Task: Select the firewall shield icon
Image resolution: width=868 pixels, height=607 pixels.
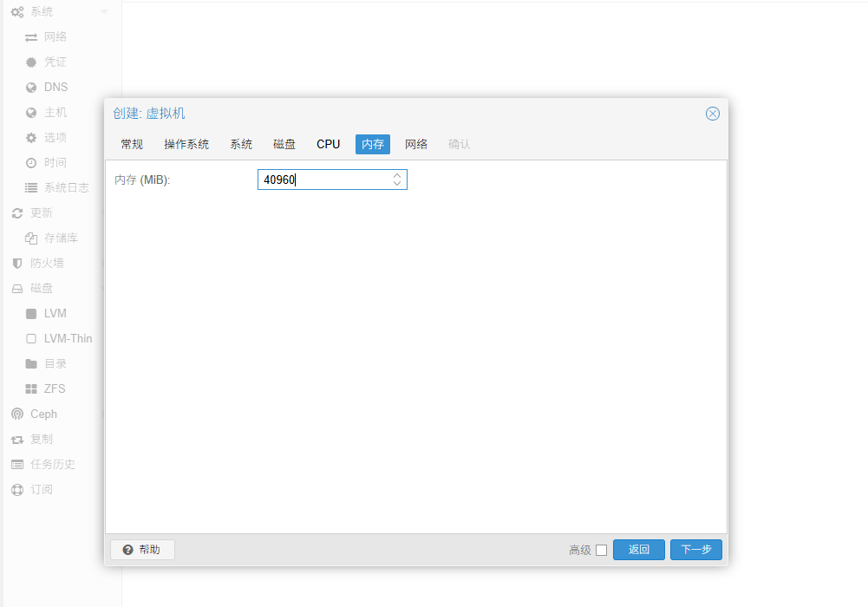Action: pyautogui.click(x=17, y=264)
